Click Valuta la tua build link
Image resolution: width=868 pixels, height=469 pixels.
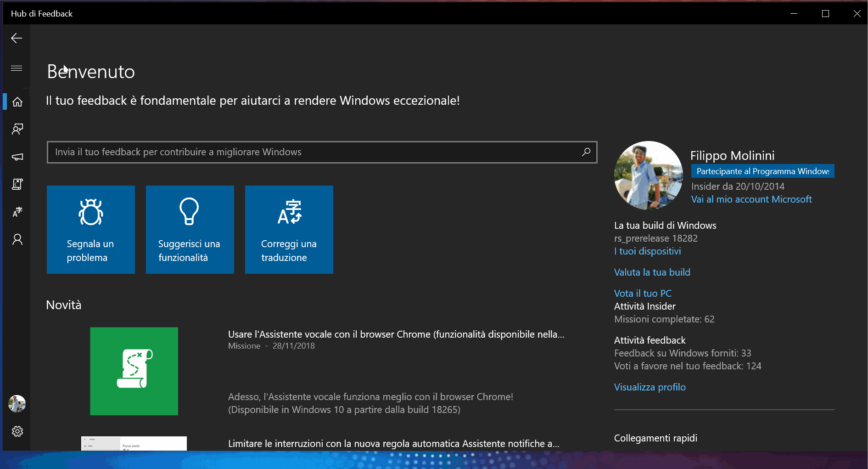(652, 272)
